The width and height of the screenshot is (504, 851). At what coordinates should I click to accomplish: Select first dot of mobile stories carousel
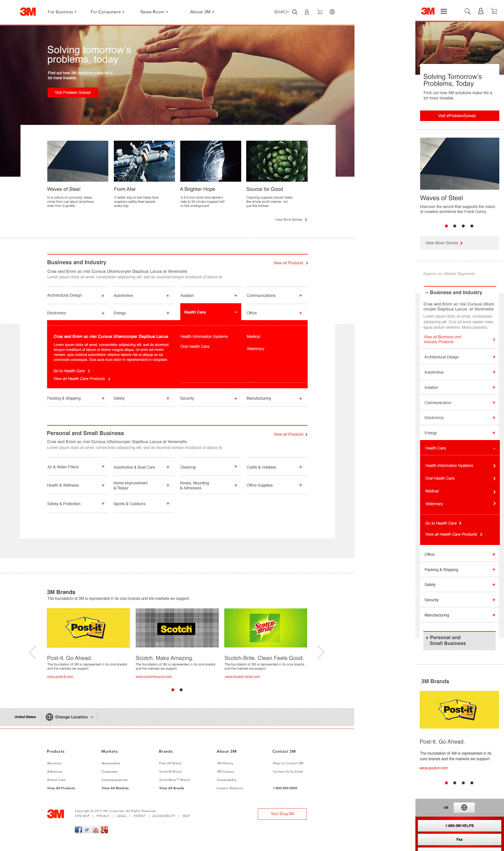pos(446,226)
